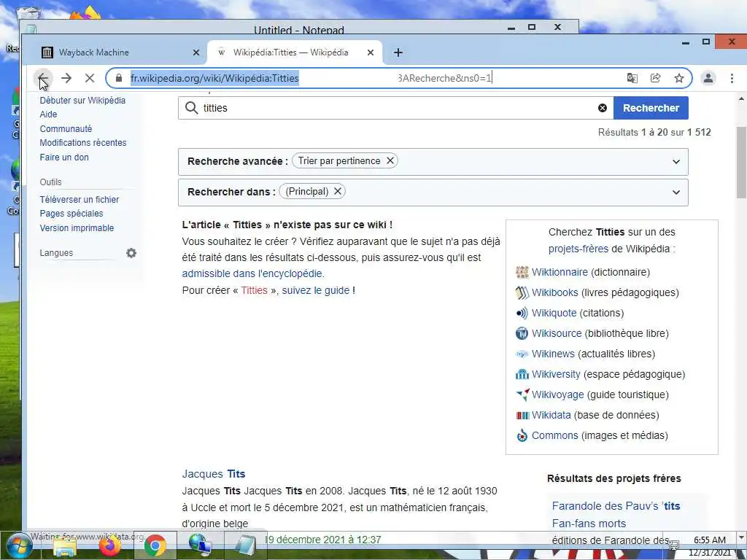Image resolution: width=747 pixels, height=560 pixels.
Task: Click the page vertical scrollbar thumb
Action: tap(741, 163)
